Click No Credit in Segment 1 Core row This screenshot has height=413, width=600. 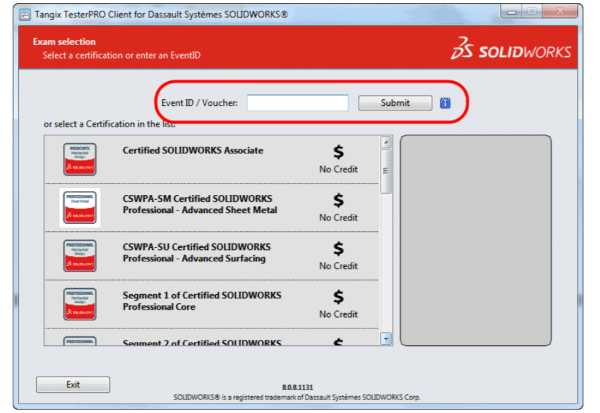[x=338, y=314]
